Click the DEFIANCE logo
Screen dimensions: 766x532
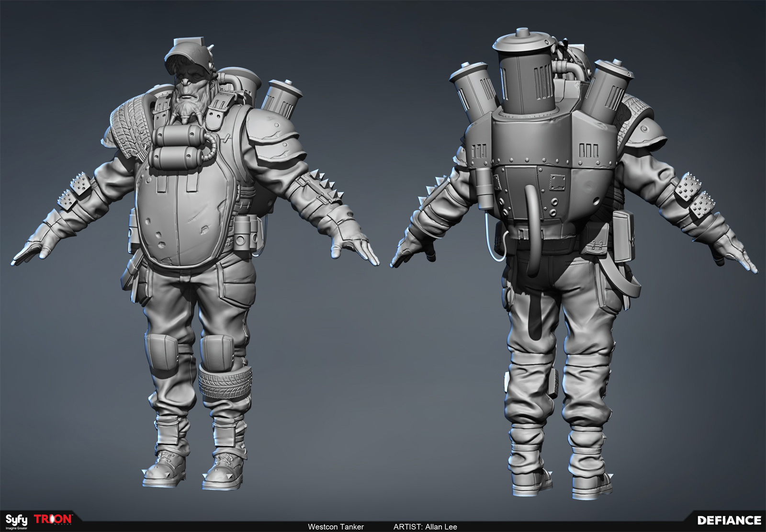click(729, 520)
